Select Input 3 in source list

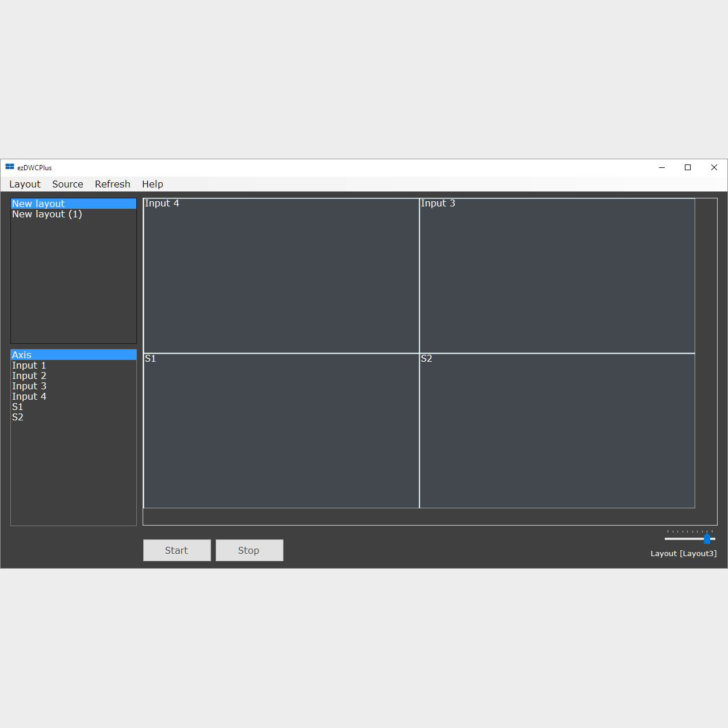point(74,386)
